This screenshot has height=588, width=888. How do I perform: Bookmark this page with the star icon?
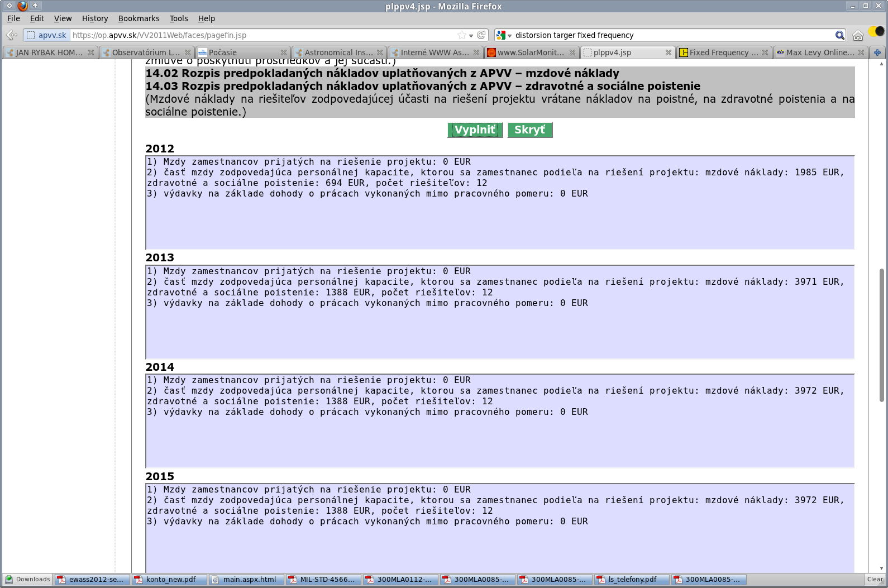pyautogui.click(x=461, y=35)
